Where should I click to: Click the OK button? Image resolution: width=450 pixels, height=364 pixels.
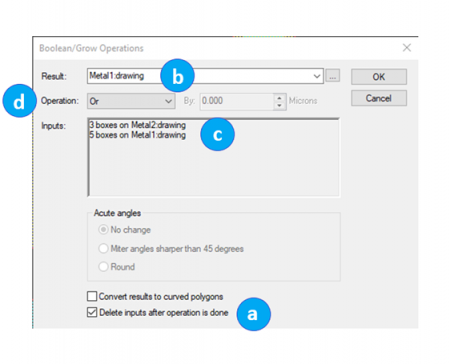click(379, 77)
